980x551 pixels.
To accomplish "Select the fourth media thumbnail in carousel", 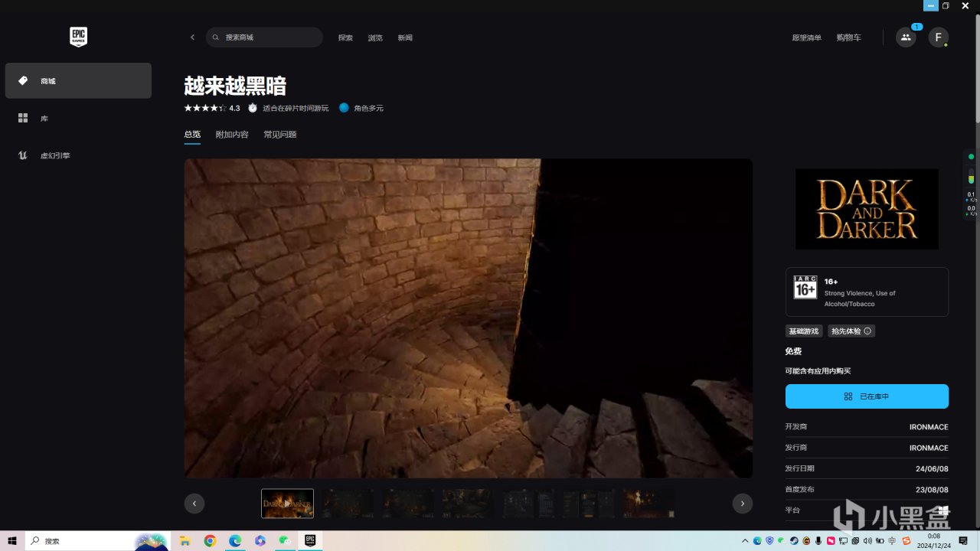I will [x=468, y=504].
